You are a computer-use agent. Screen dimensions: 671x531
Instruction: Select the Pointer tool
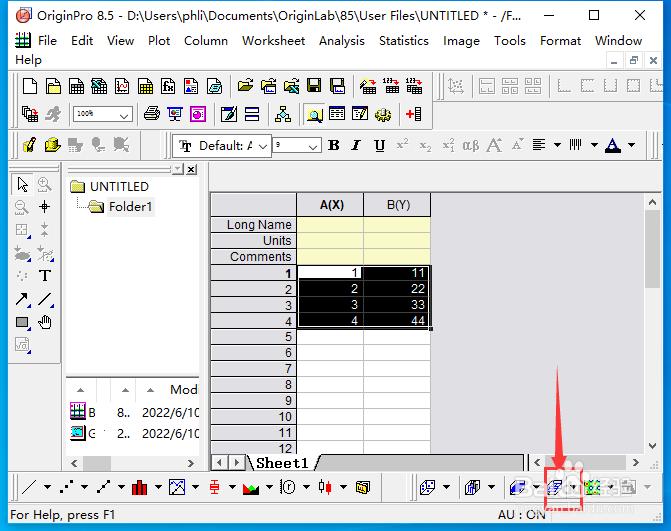coord(22,184)
